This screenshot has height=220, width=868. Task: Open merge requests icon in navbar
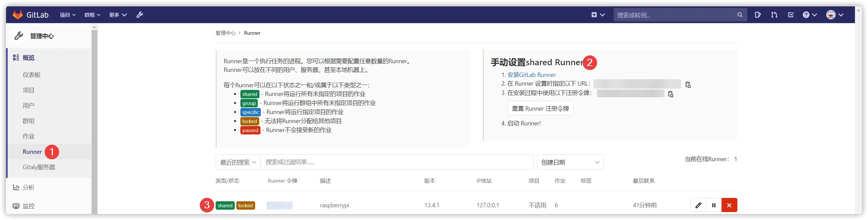[774, 15]
